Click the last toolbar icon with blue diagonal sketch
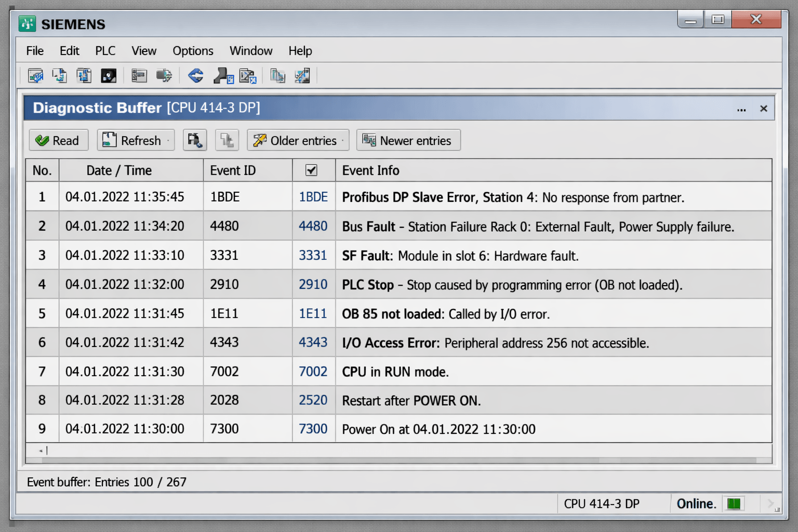The height and width of the screenshot is (532, 798). (x=302, y=76)
